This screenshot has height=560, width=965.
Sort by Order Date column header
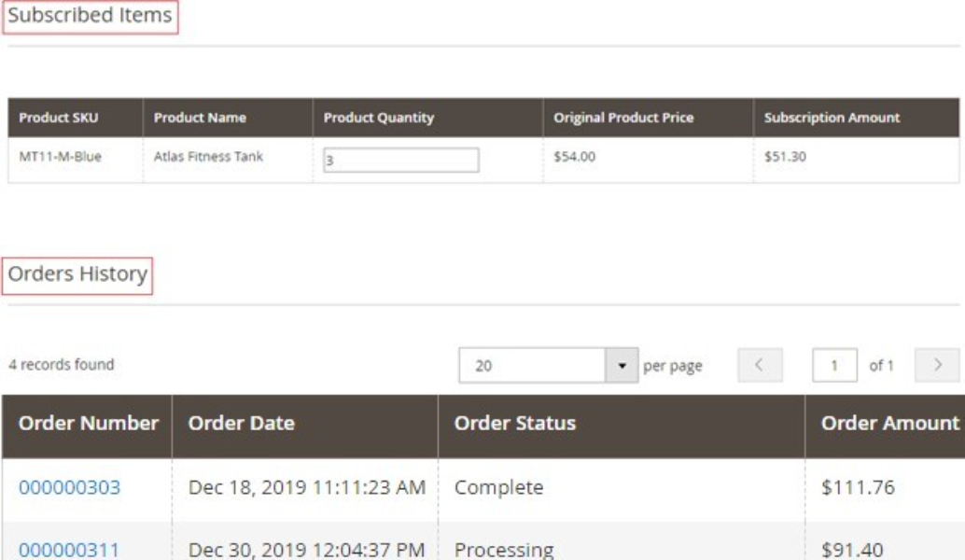point(242,424)
